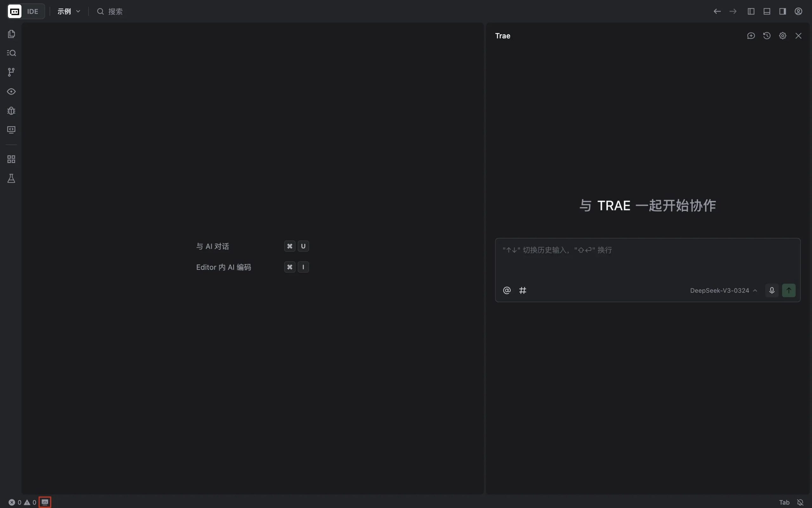This screenshot has width=812, height=508.
Task: Open the Search view in the activity bar
Action: tap(11, 53)
